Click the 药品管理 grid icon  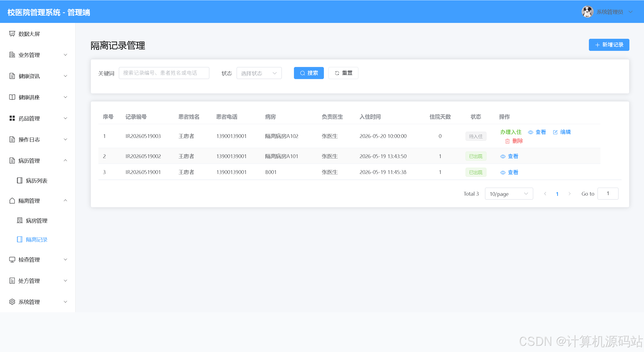(12, 118)
